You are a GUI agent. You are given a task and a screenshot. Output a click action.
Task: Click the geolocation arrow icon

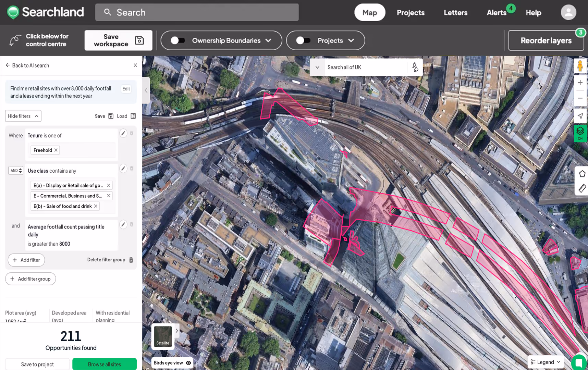coord(580,116)
